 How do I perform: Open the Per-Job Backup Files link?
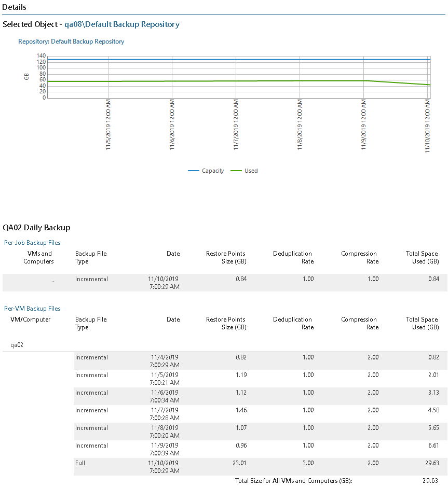[x=32, y=242]
